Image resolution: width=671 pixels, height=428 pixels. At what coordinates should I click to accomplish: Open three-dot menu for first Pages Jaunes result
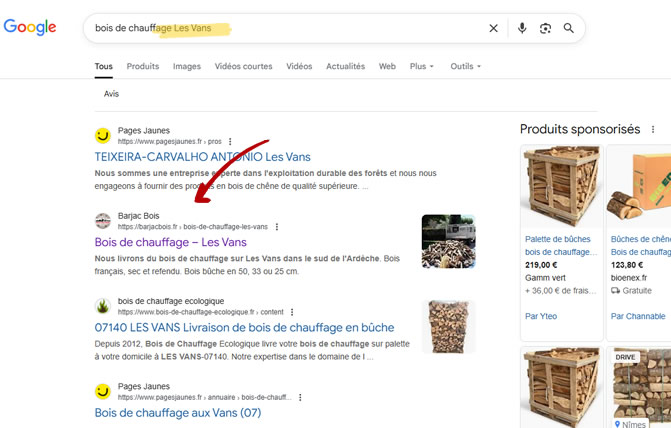coord(230,142)
